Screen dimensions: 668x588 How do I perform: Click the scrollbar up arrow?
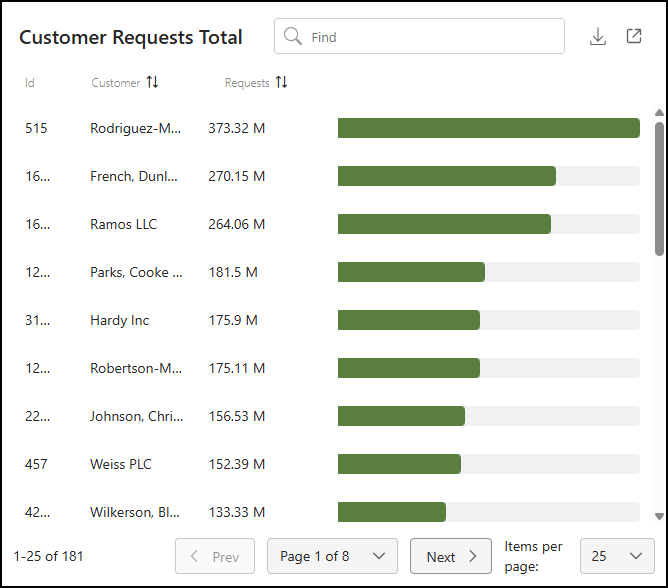coord(659,112)
